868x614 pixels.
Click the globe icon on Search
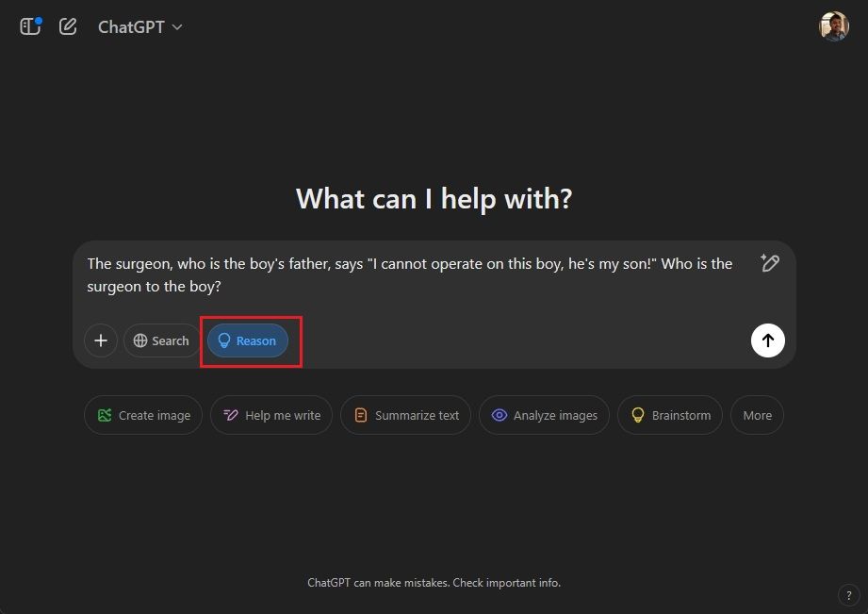pyautogui.click(x=140, y=340)
